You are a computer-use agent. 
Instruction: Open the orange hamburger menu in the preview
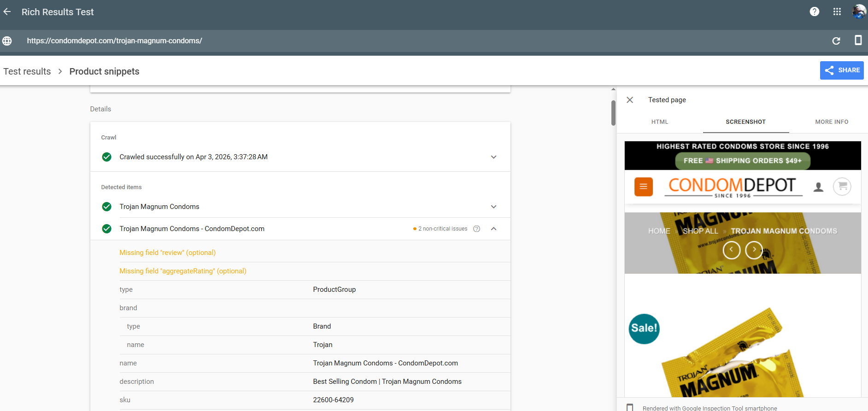click(x=644, y=187)
